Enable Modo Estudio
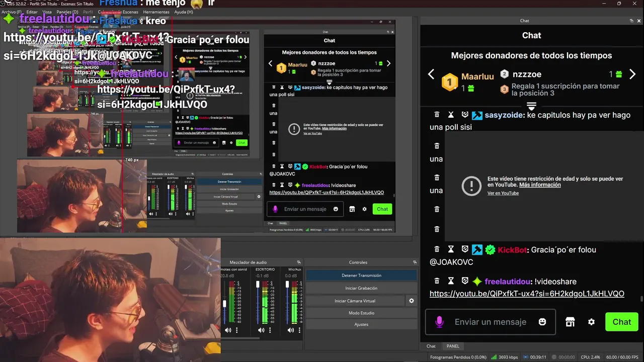644x362 pixels. [361, 313]
